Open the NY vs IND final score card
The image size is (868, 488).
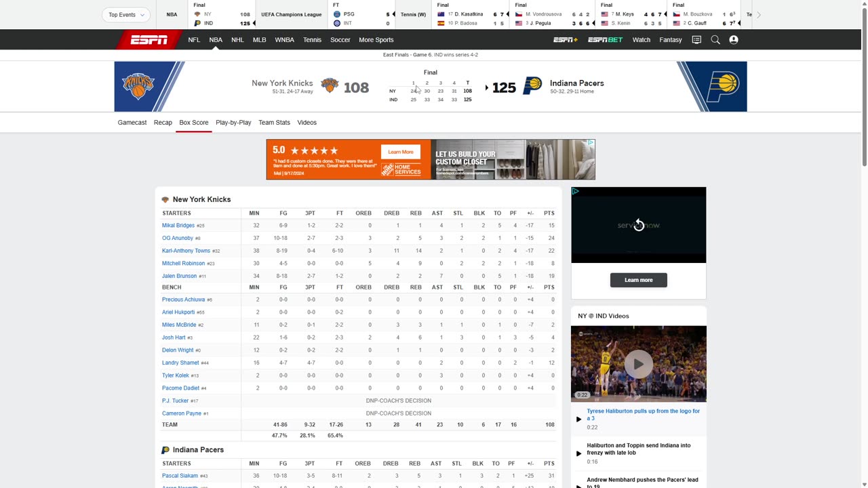222,14
